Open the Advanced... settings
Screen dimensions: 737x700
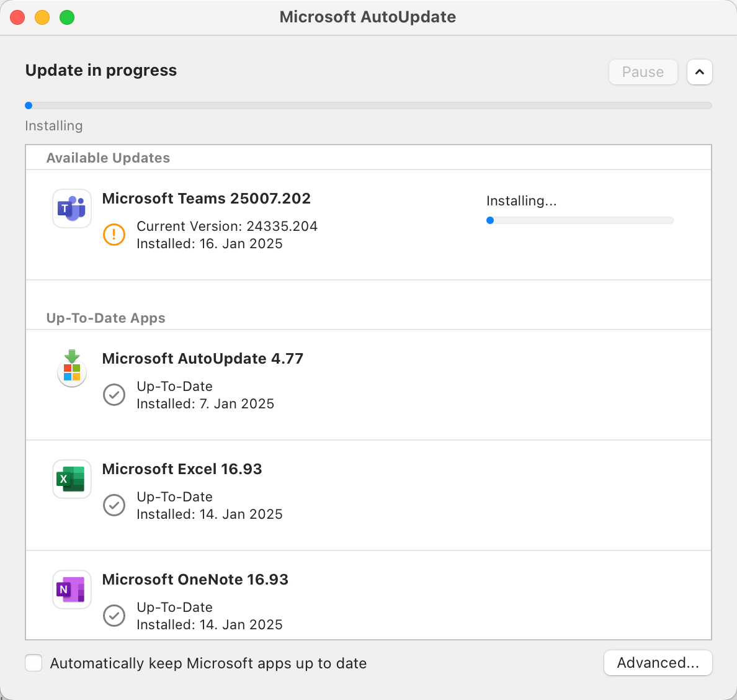658,663
